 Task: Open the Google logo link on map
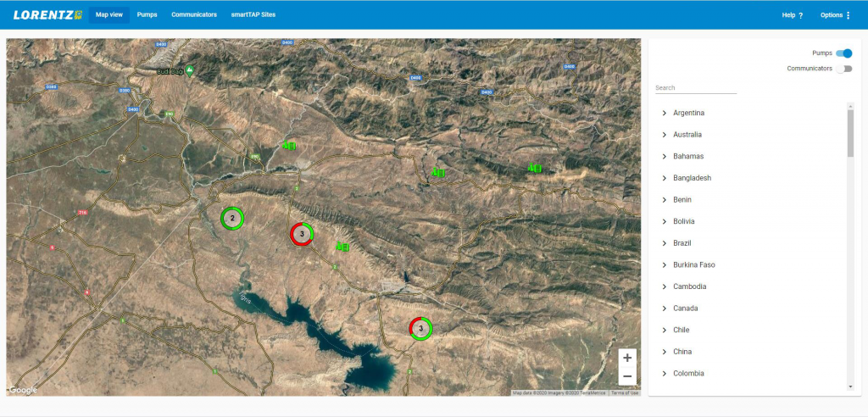coord(23,390)
